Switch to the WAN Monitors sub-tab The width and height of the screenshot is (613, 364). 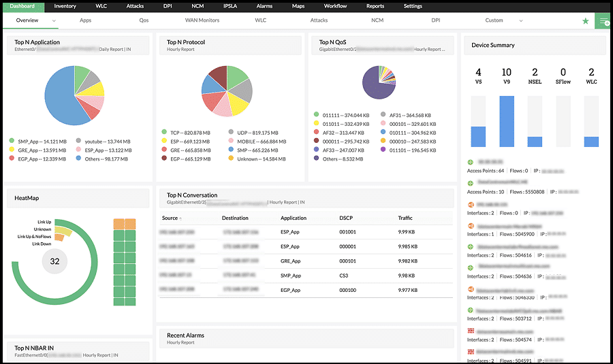[202, 20]
